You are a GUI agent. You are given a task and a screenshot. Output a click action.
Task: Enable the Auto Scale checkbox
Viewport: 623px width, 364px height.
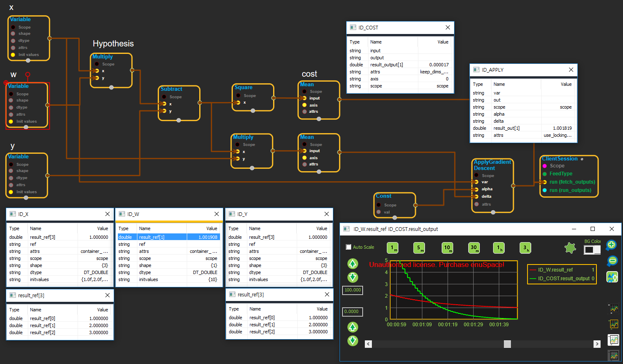[x=349, y=247]
